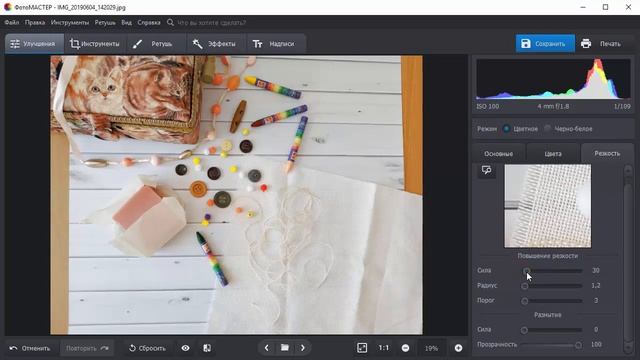Open the Файл menu
The height and width of the screenshot is (360, 640).
(12, 22)
